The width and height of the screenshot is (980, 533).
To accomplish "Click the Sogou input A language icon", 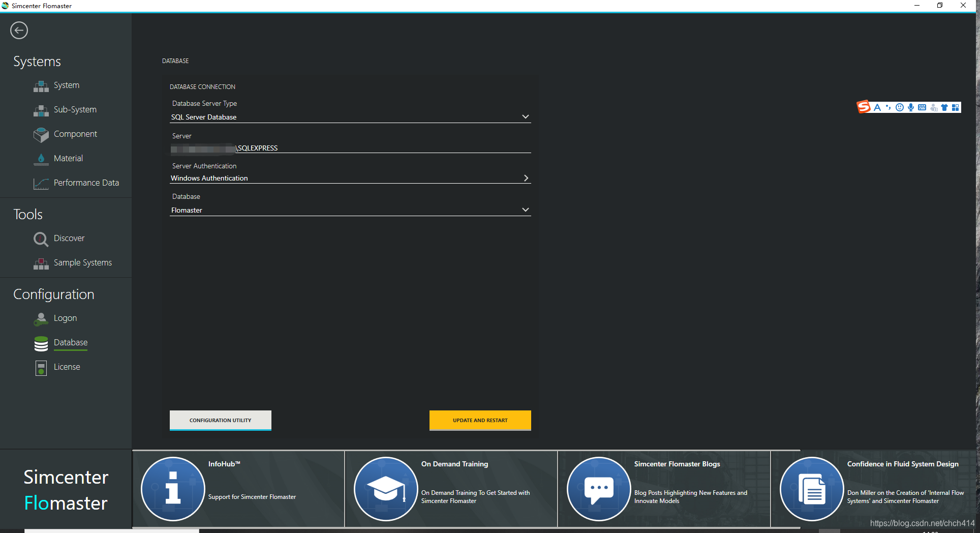I will click(877, 107).
